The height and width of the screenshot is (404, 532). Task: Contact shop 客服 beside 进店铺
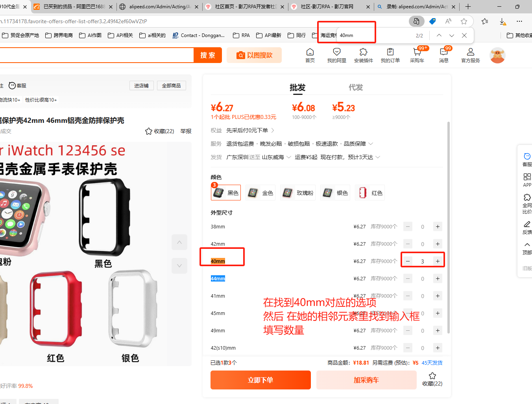[x=18, y=85]
